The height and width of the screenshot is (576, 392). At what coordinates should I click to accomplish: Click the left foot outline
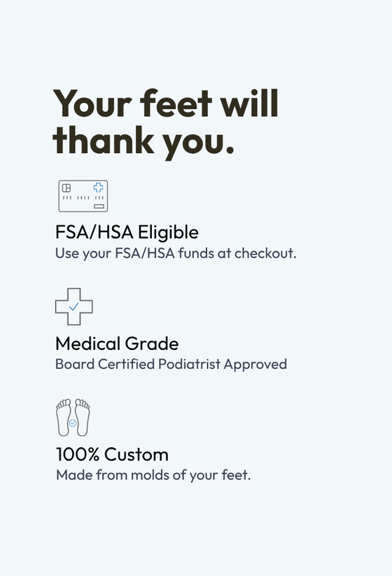click(x=64, y=418)
